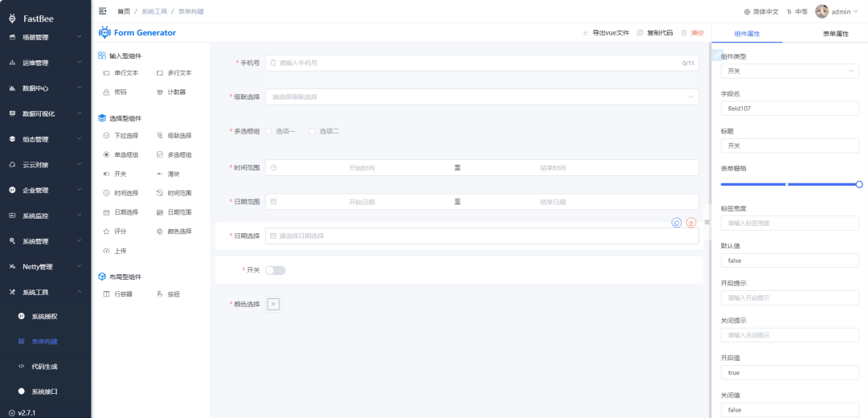
Task: Click the 日期选择 input in the canvas
Action: (481, 236)
